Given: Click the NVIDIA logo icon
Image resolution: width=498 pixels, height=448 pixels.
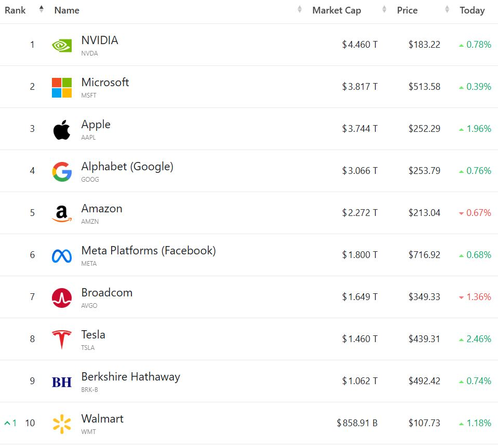Looking at the screenshot, I should point(62,45).
